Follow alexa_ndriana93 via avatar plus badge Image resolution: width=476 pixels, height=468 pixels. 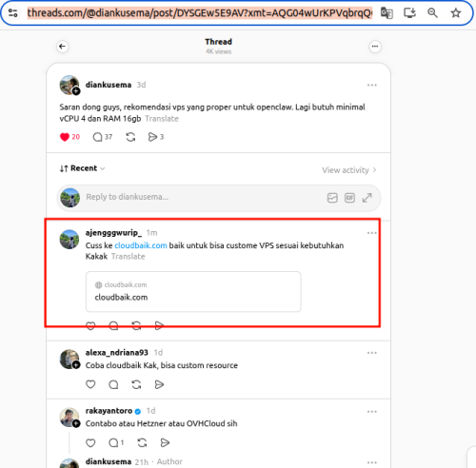pos(76,365)
